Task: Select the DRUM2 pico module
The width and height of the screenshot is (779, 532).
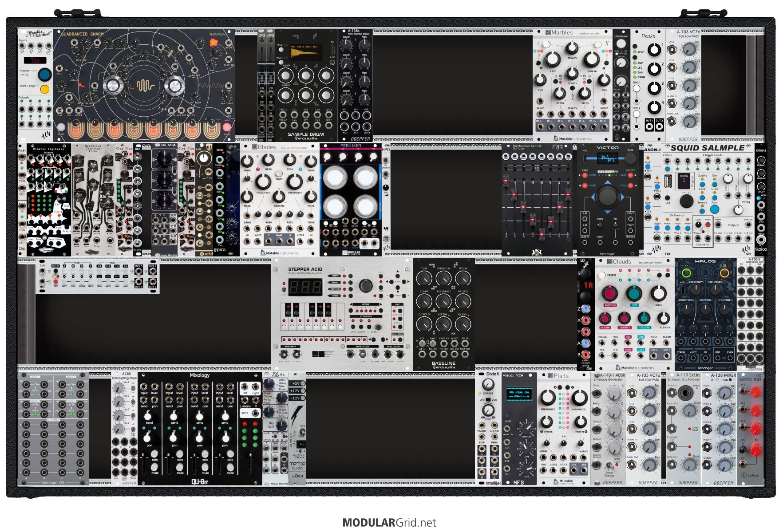Action: click(x=761, y=200)
